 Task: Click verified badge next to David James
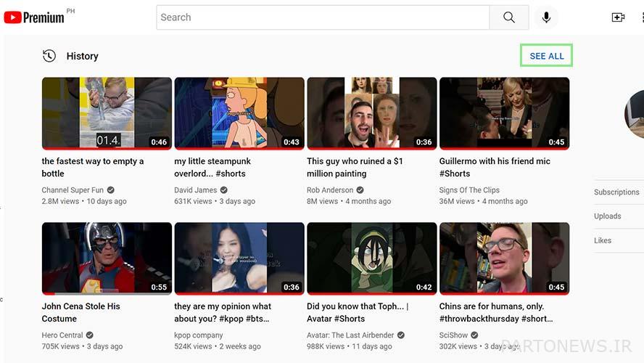point(224,190)
